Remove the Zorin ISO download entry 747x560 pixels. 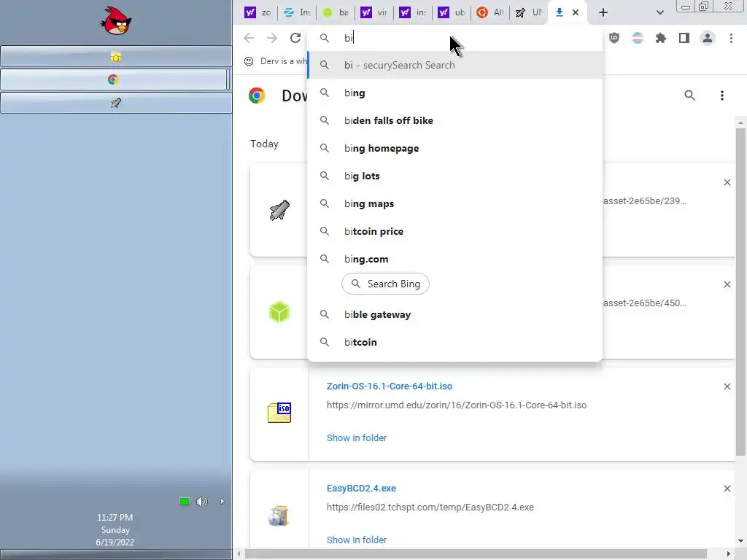tap(727, 386)
